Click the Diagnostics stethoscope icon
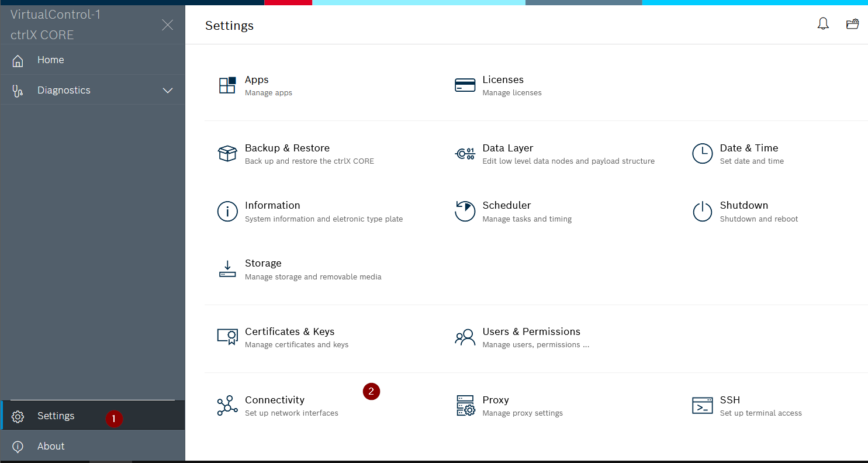Image resolution: width=868 pixels, height=463 pixels. [18, 91]
